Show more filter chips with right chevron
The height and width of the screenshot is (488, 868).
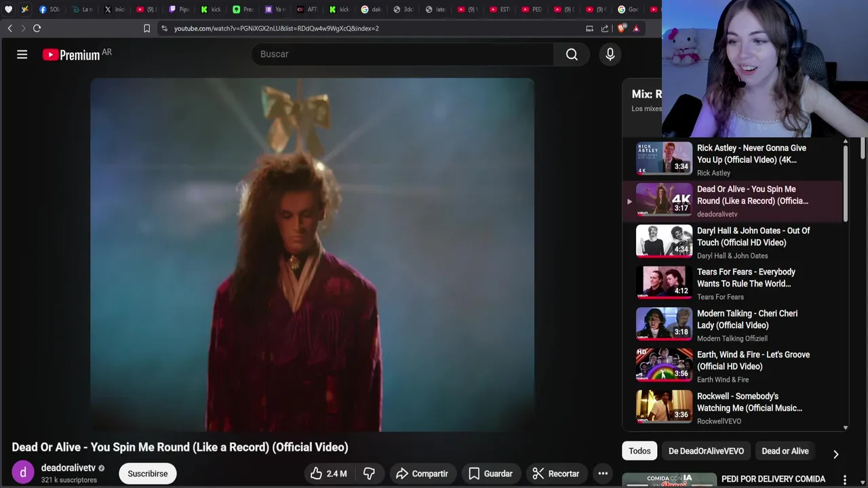pyautogui.click(x=835, y=454)
